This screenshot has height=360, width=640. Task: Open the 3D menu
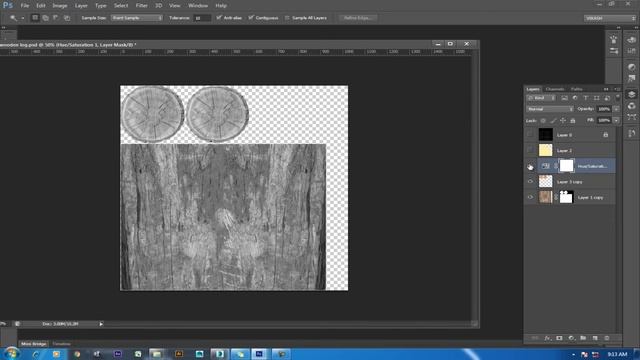[x=158, y=6]
